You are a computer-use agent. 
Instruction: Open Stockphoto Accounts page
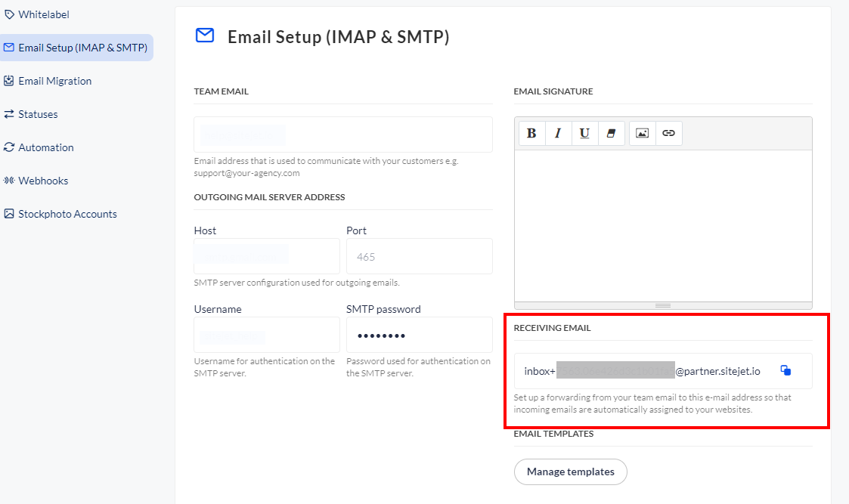tap(67, 214)
